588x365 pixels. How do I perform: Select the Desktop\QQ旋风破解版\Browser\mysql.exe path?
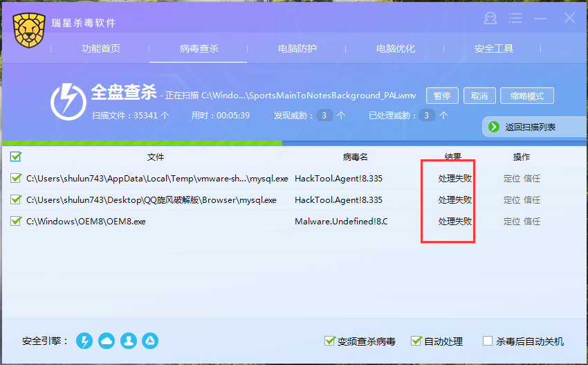[x=151, y=199]
